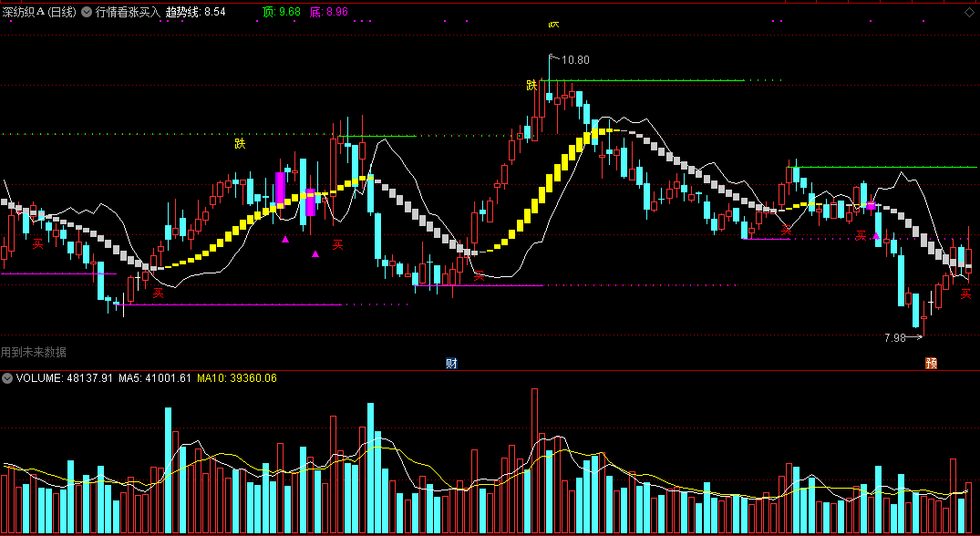980x536 pixels.
Task: Click the magenta triangle beside the right 买 signal
Action: pyautogui.click(x=876, y=235)
